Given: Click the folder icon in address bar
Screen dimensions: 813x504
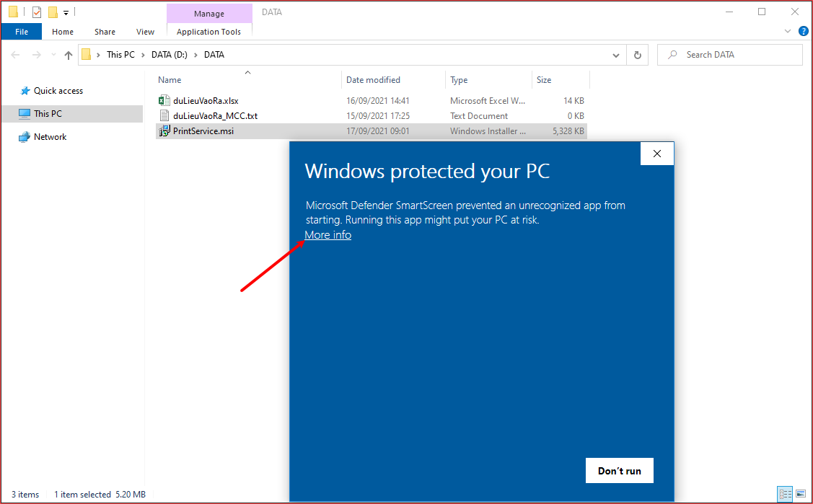Looking at the screenshot, I should click(x=87, y=54).
